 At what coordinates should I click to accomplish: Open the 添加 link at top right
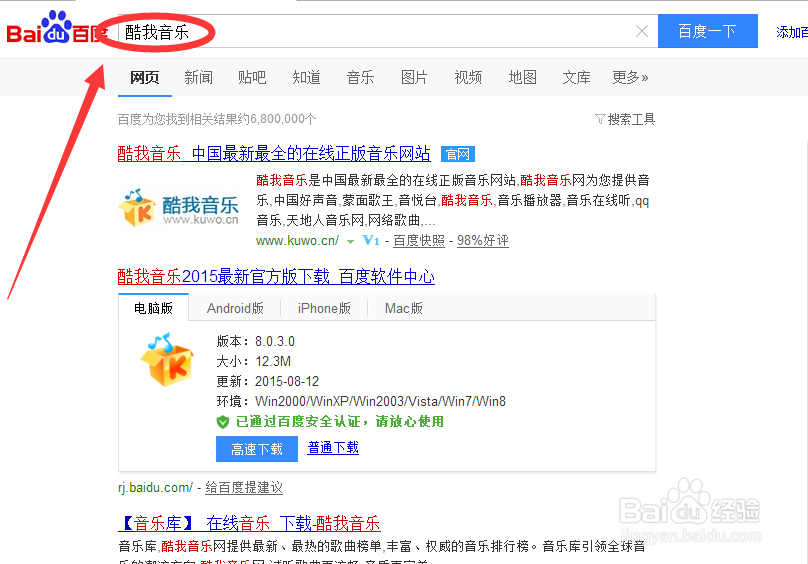[x=792, y=32]
